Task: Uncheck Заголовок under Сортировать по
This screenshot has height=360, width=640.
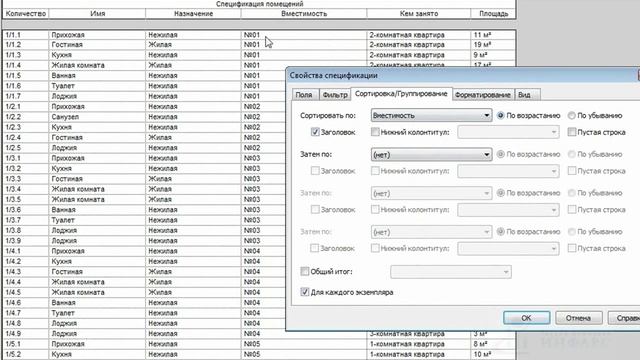Action: tap(315, 132)
